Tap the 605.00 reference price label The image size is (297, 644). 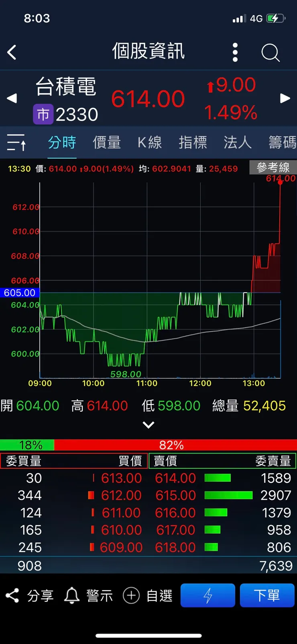click(20, 293)
